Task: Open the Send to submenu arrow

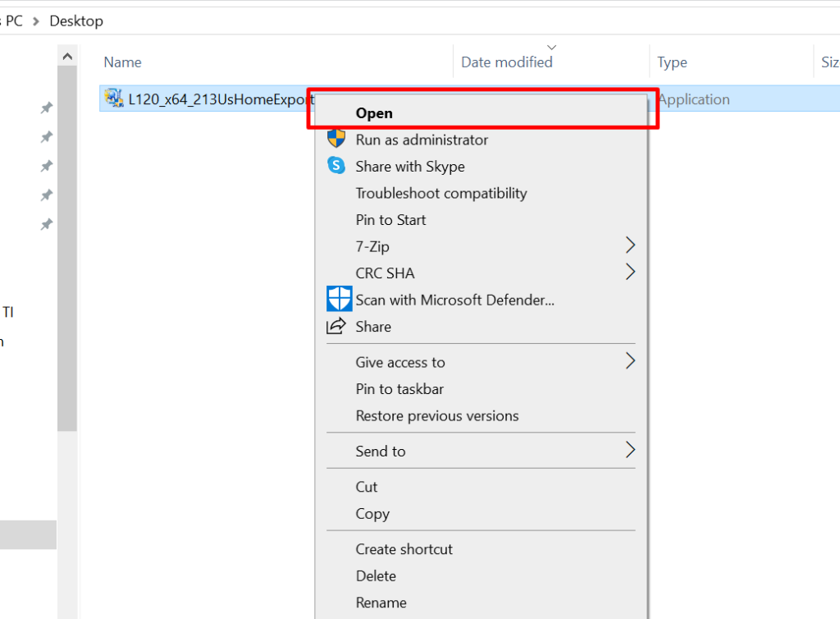Action: (630, 451)
